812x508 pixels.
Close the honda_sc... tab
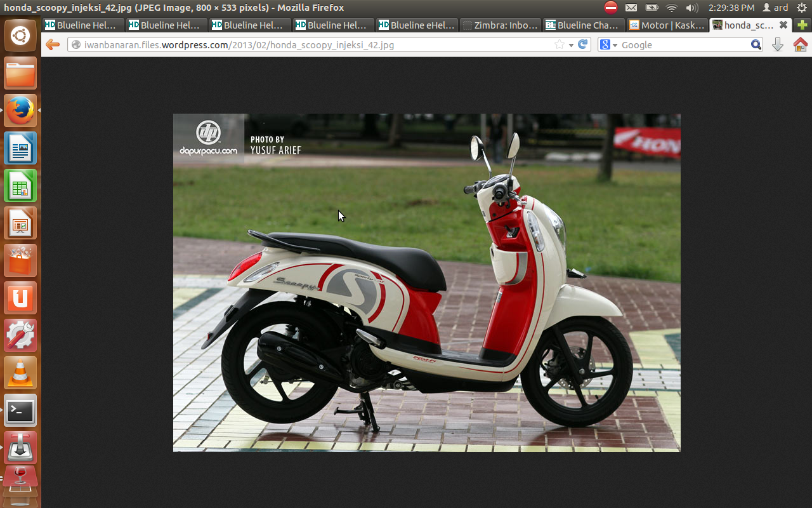783,25
